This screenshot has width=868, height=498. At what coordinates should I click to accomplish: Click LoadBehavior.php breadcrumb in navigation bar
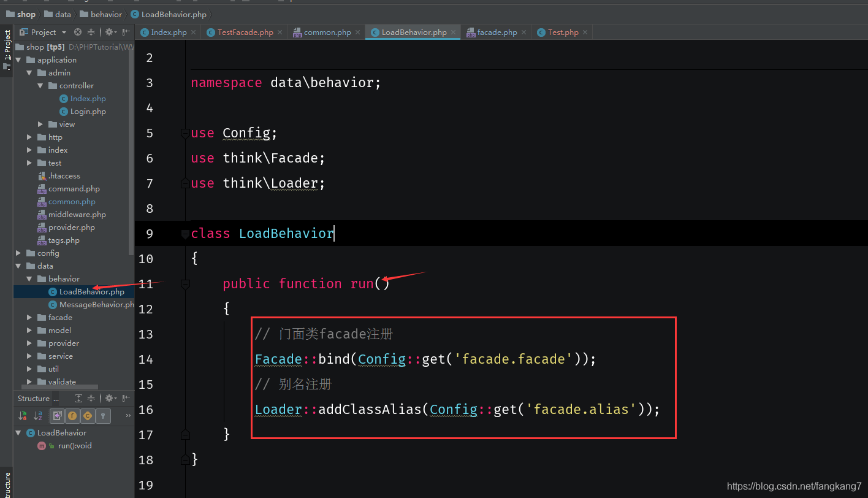coord(169,14)
